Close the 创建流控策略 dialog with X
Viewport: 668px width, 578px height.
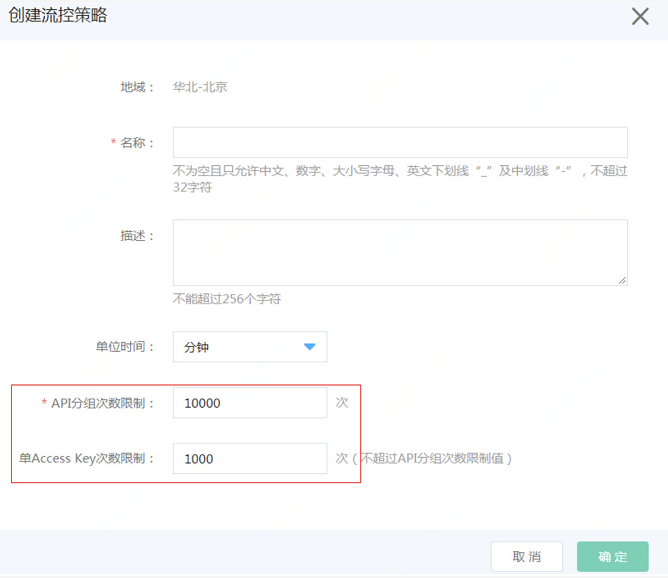(640, 17)
